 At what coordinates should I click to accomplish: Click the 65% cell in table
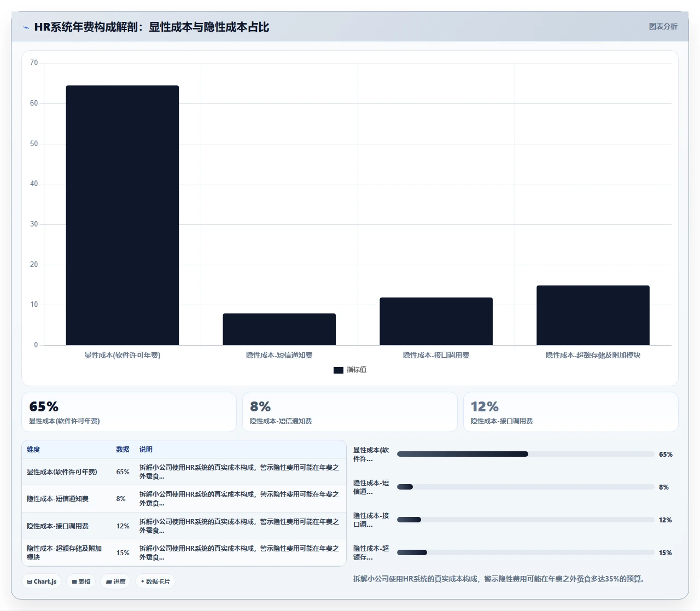[122, 472]
